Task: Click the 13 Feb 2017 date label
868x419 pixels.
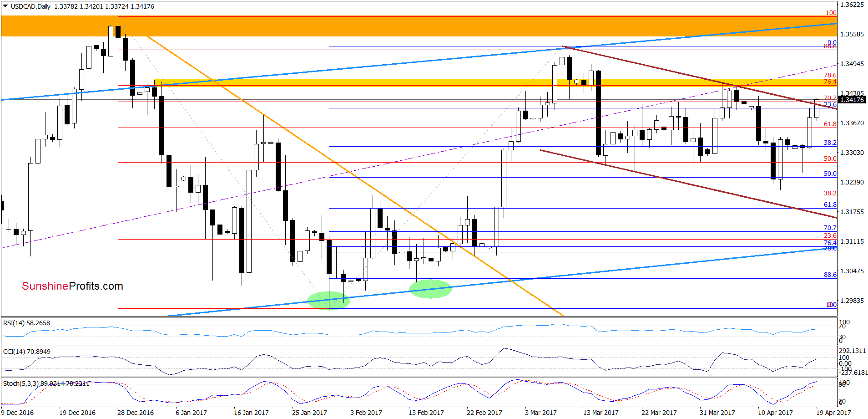Action: point(426,413)
